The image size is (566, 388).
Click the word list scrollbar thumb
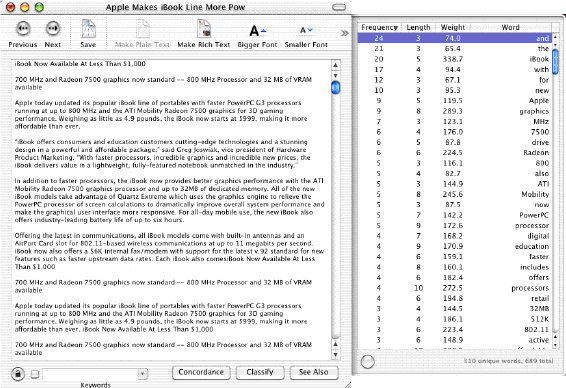[x=555, y=62]
